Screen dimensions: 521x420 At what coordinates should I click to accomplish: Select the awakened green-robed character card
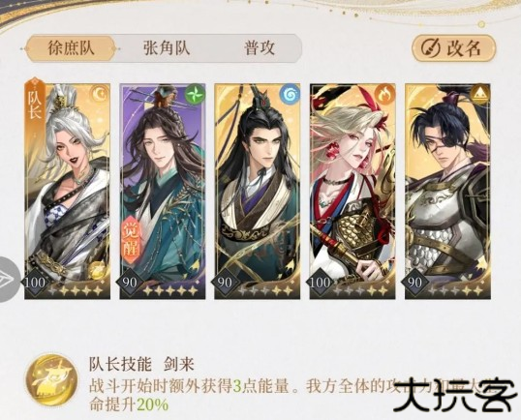point(163,192)
